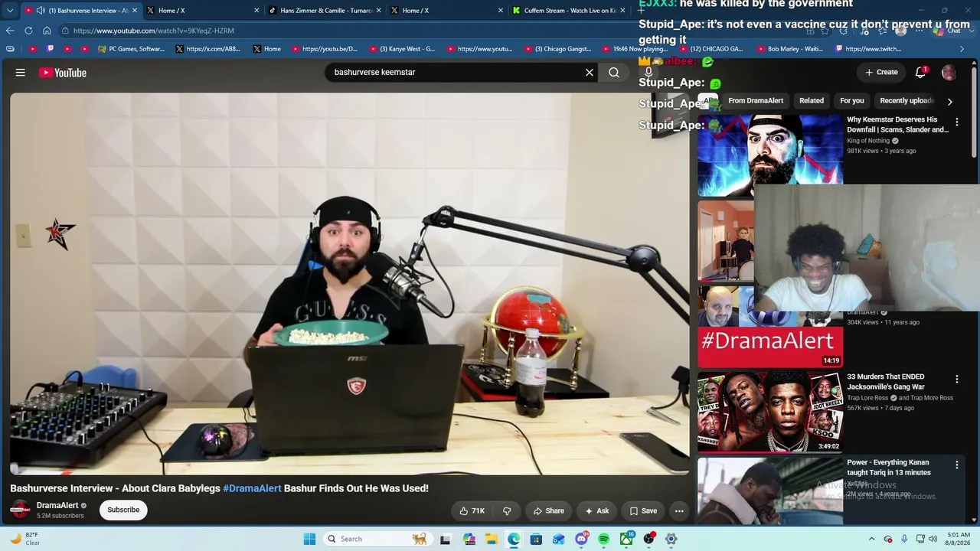
Task: Open options for Why Keemstar Deserves video
Action: point(956,122)
